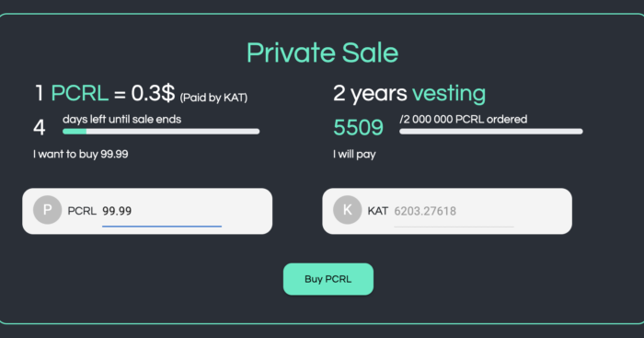Image resolution: width=644 pixels, height=338 pixels.
Task: Click the green vesting word
Action: (449, 93)
